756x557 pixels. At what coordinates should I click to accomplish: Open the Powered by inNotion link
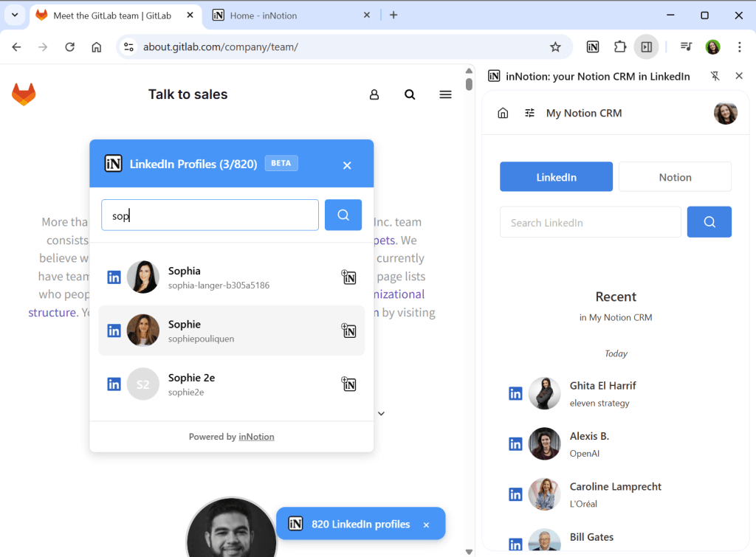point(256,437)
